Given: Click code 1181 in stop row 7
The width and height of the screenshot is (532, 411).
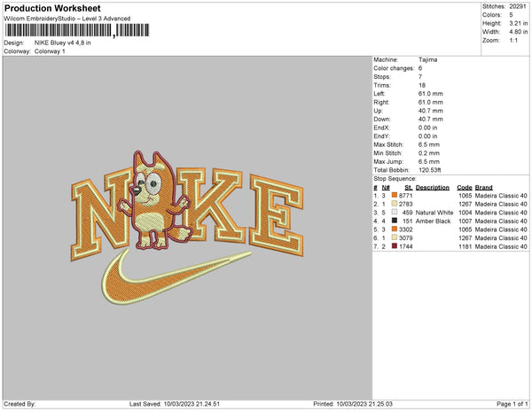Looking at the screenshot, I should tap(465, 246).
